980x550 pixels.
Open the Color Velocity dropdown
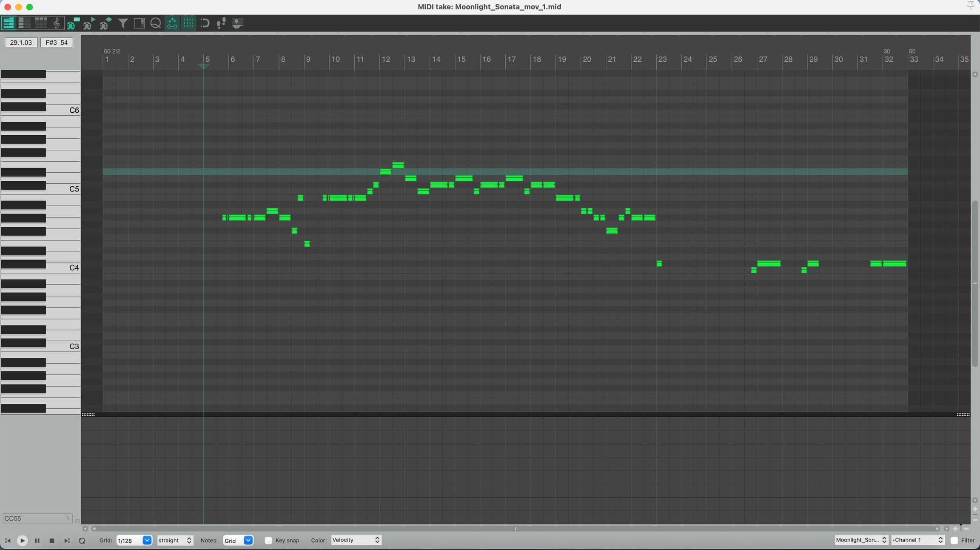tap(356, 540)
